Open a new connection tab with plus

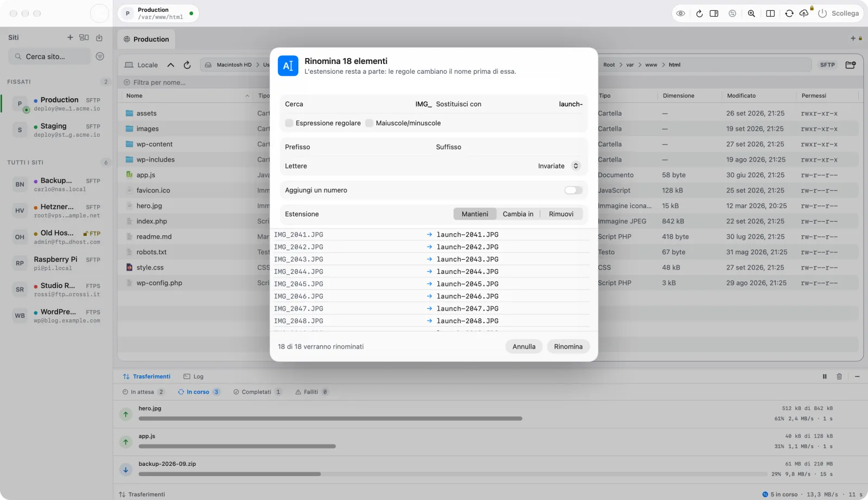[853, 39]
